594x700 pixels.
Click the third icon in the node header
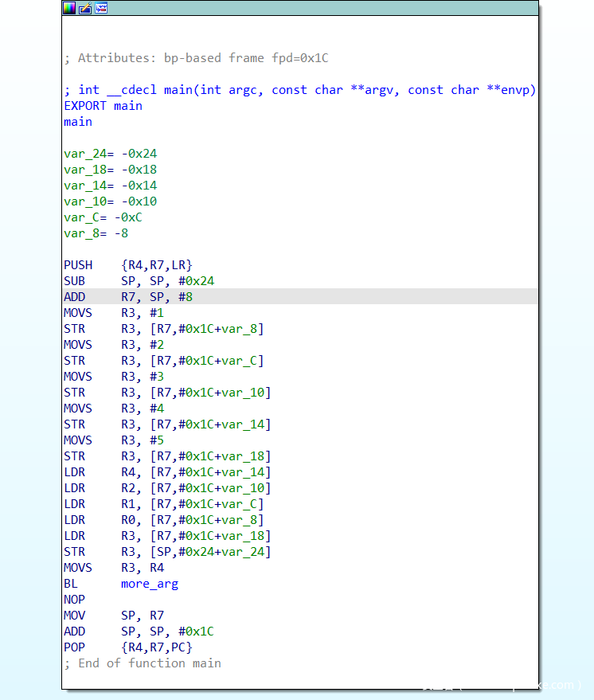point(101,8)
